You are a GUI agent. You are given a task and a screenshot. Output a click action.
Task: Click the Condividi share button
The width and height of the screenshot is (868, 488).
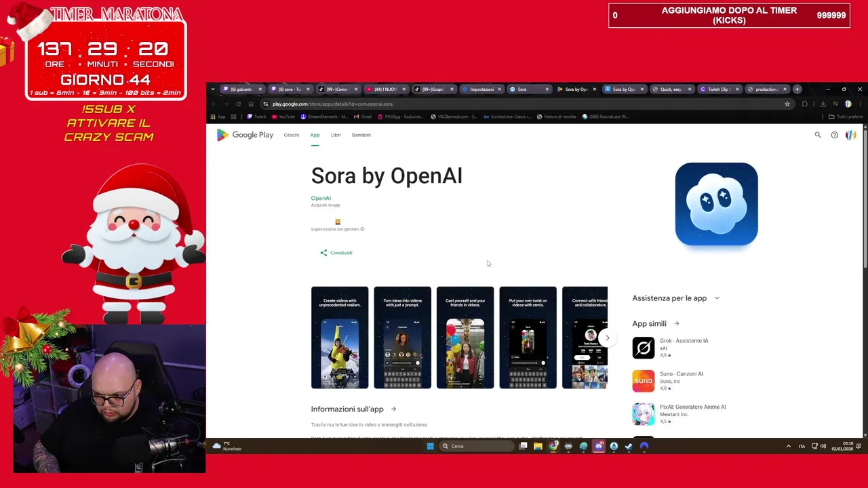[x=336, y=253]
